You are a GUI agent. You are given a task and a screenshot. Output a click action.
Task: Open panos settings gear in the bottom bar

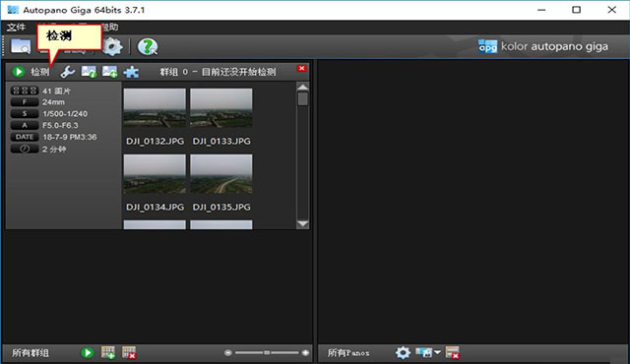tap(403, 353)
